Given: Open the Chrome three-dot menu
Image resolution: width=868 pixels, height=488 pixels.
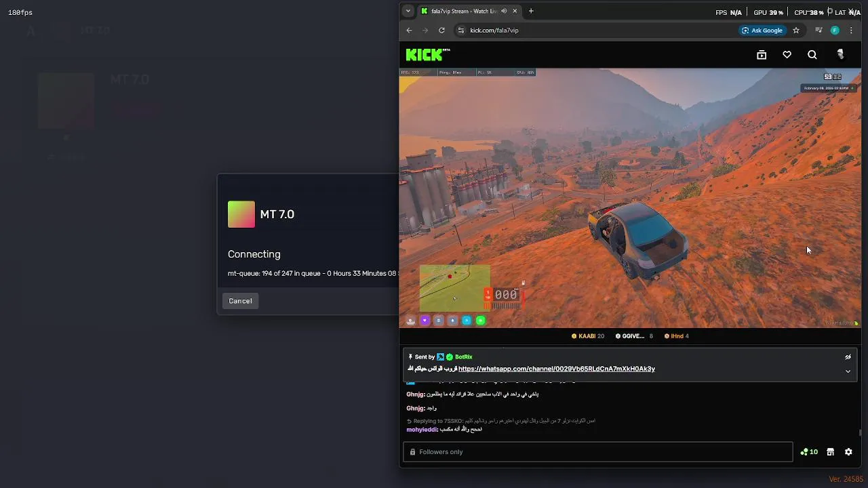Looking at the screenshot, I should pyautogui.click(x=851, y=30).
